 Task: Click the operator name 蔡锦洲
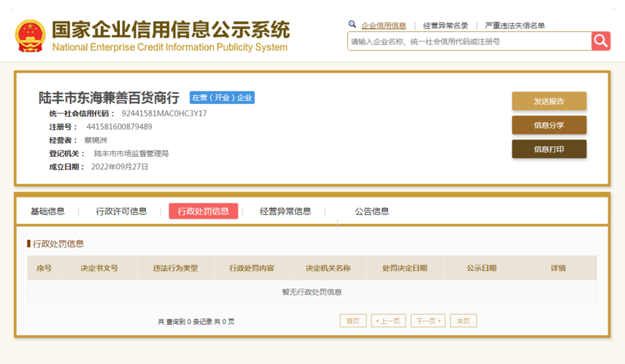pos(96,140)
